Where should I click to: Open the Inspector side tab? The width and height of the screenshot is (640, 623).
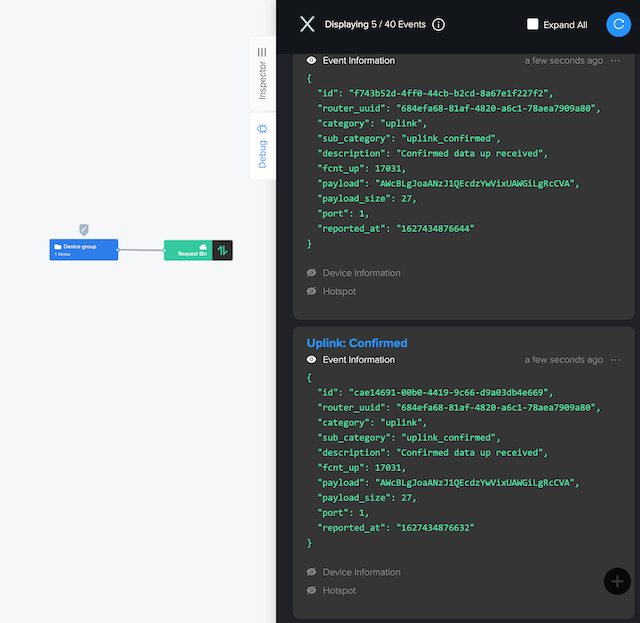point(262,72)
